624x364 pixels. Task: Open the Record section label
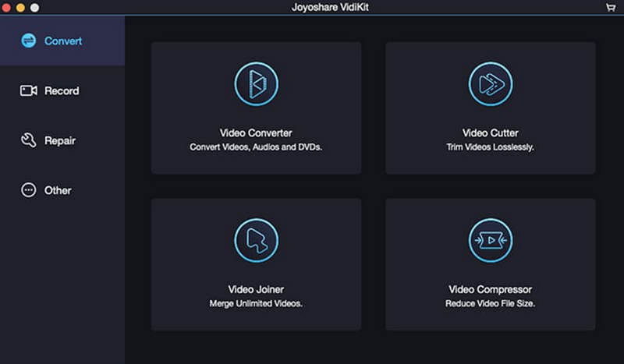(62, 91)
